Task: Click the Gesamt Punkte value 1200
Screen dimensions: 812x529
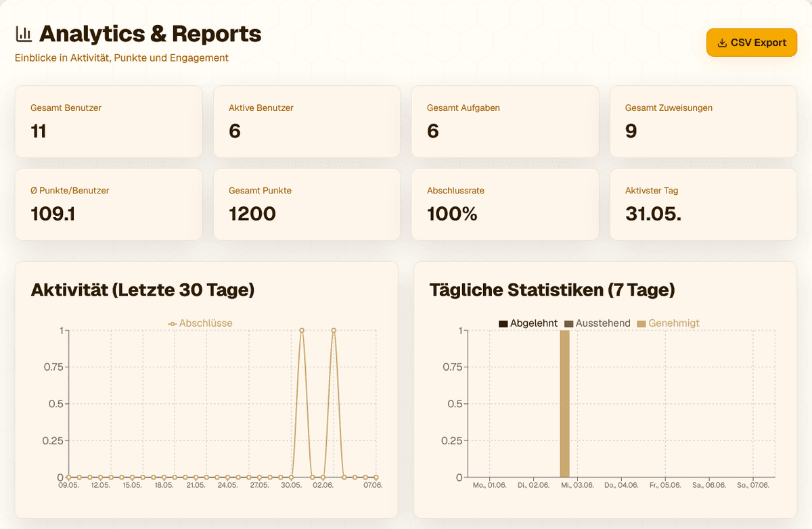Action: point(252,214)
